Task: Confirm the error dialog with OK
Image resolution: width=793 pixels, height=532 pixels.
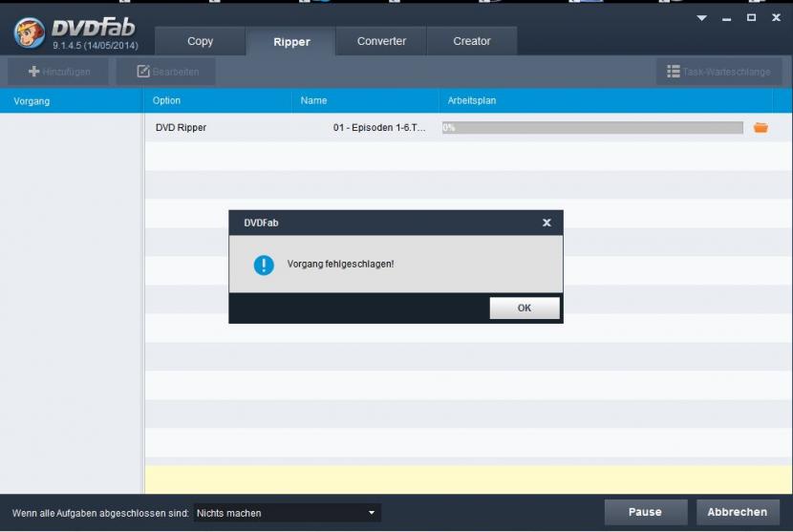Action: click(525, 308)
